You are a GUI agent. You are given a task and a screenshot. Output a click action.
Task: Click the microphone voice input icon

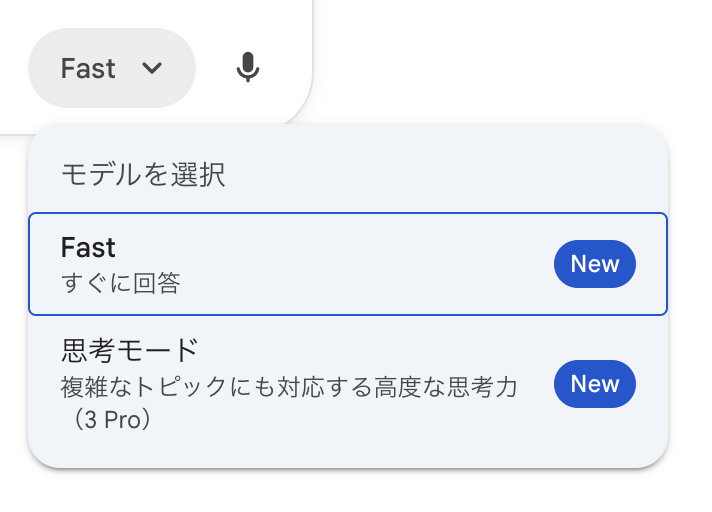[x=248, y=68]
